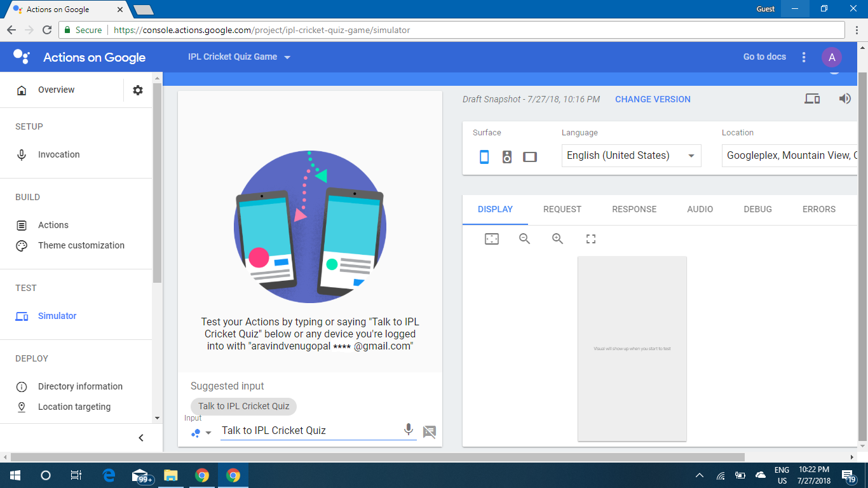The image size is (868, 488).
Task: Click the Location field Googleplex, Mountain View
Action: 790,156
